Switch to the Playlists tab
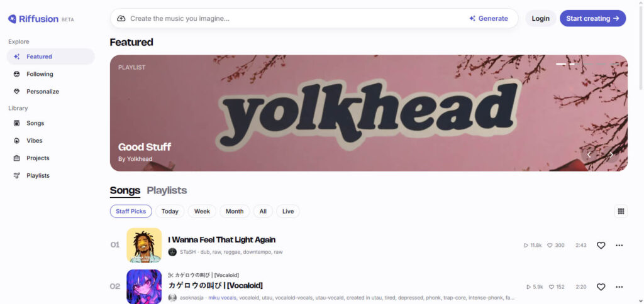This screenshot has height=304, width=644. point(167,190)
